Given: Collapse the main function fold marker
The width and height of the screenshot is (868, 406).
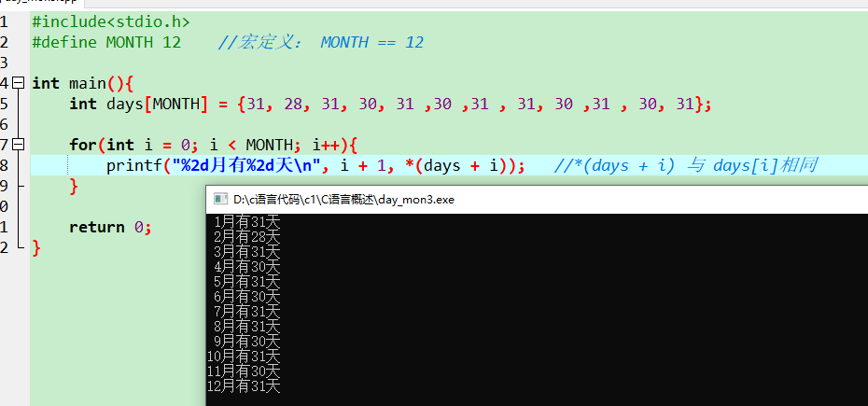Looking at the screenshot, I should 19,83.
